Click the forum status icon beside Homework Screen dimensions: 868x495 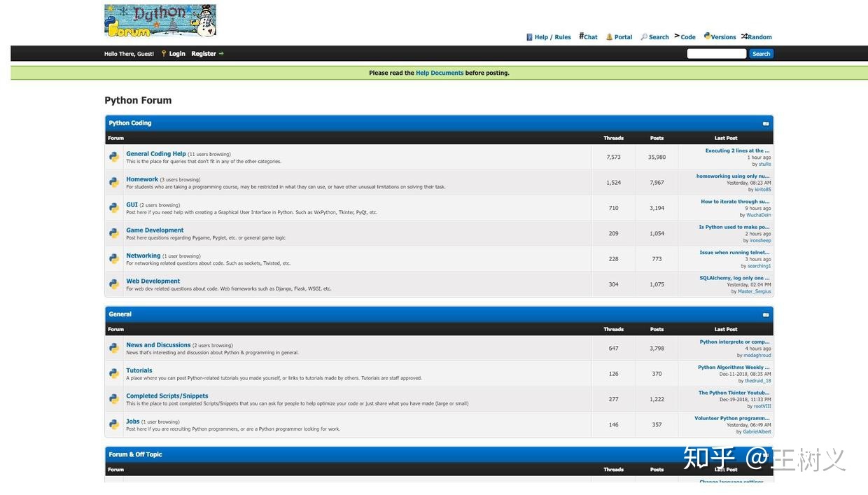pyautogui.click(x=114, y=182)
